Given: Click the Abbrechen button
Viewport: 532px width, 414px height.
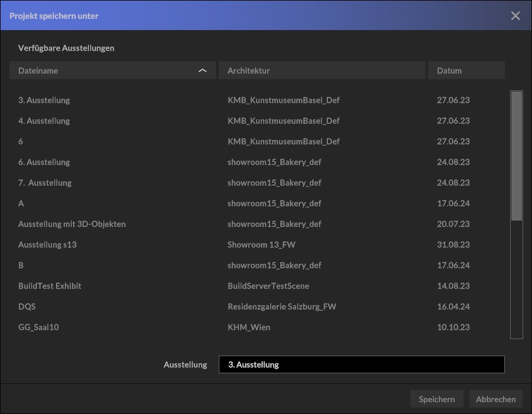Looking at the screenshot, I should (x=495, y=399).
